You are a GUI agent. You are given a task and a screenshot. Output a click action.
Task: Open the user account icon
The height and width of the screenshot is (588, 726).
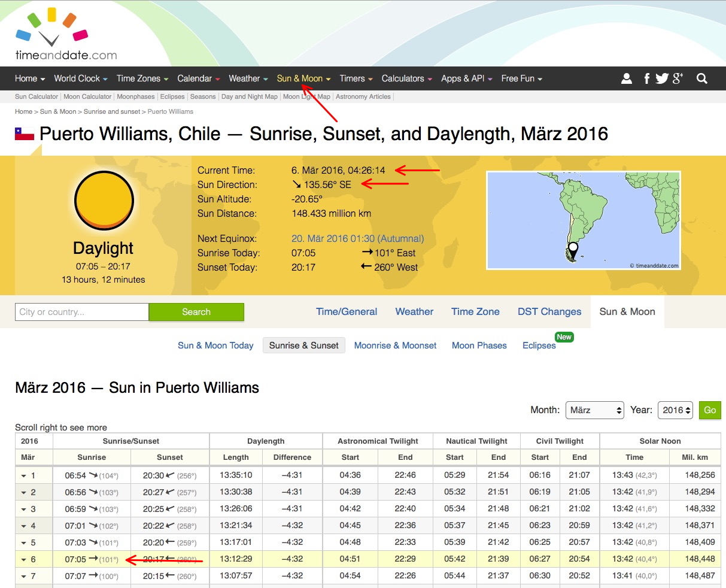coord(627,78)
